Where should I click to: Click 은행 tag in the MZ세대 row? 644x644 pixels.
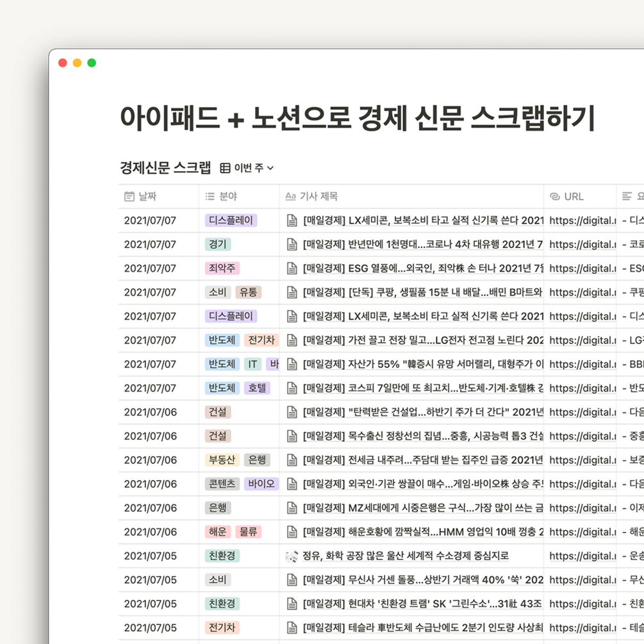218,508
